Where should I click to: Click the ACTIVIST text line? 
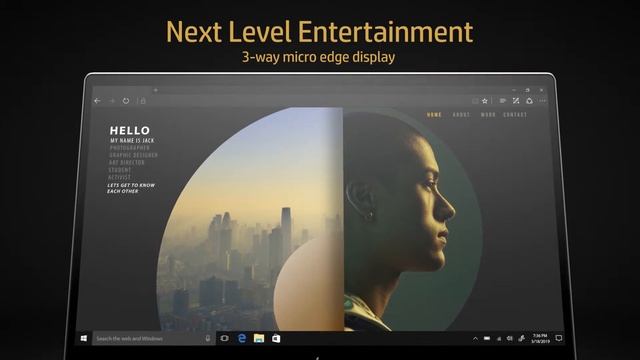(x=119, y=177)
